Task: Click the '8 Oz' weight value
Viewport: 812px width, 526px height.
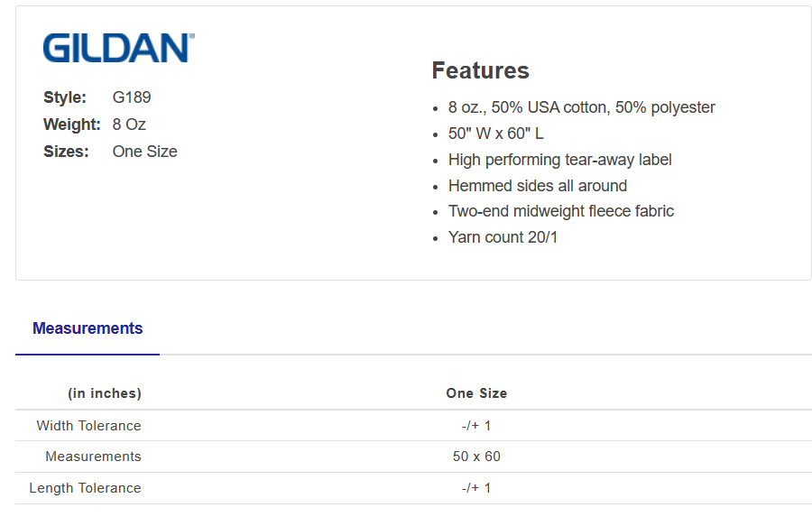Action: point(129,125)
